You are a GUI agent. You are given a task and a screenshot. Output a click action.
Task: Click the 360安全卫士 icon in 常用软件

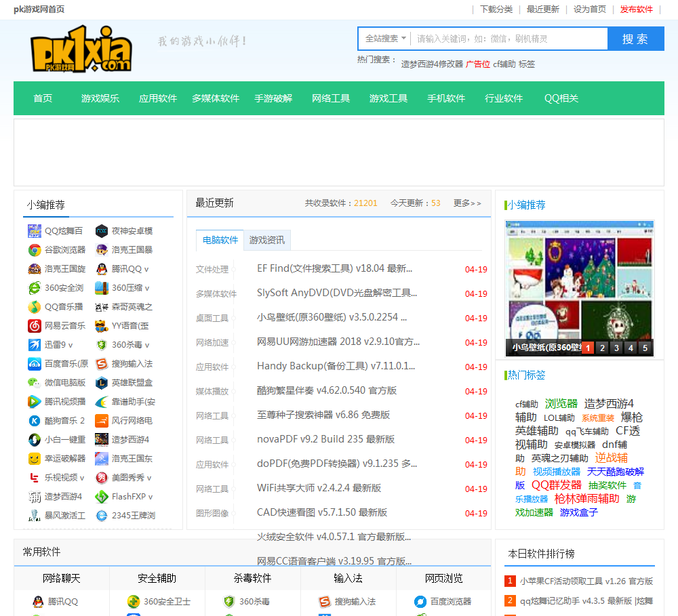coord(134,601)
